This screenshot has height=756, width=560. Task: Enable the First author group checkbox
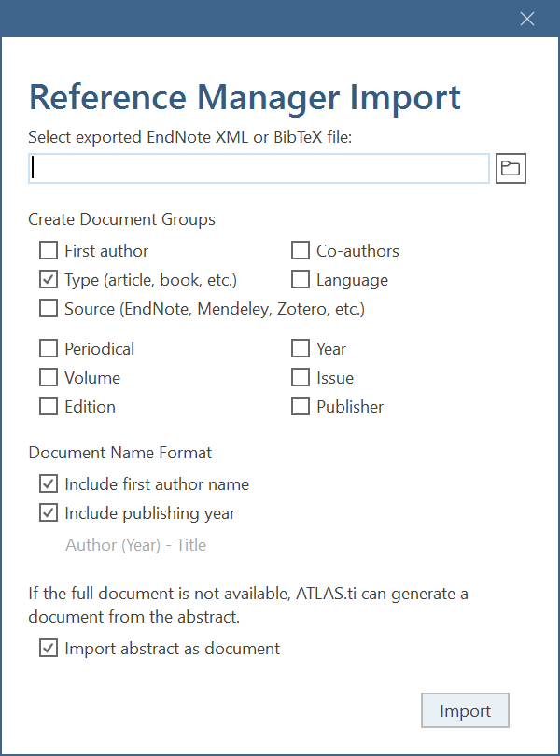click(49, 250)
